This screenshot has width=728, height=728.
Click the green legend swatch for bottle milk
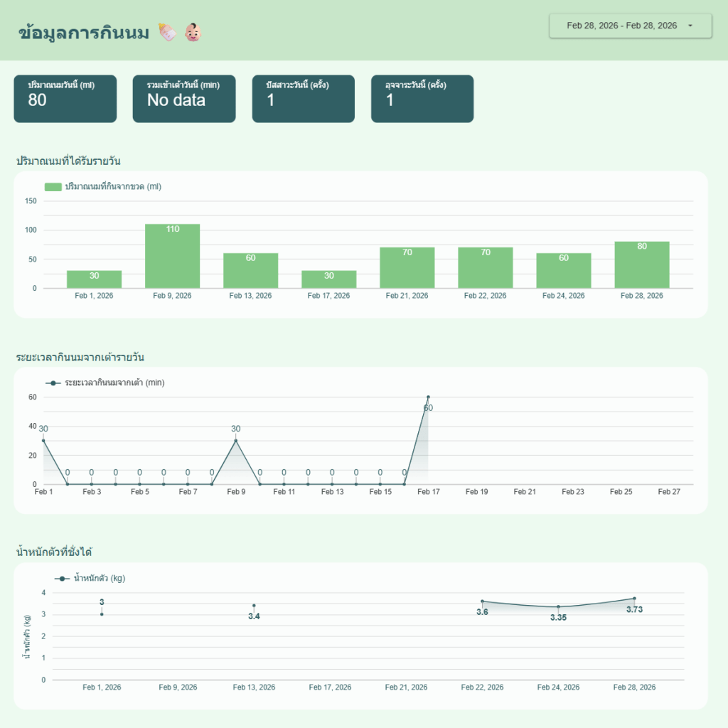(x=53, y=187)
